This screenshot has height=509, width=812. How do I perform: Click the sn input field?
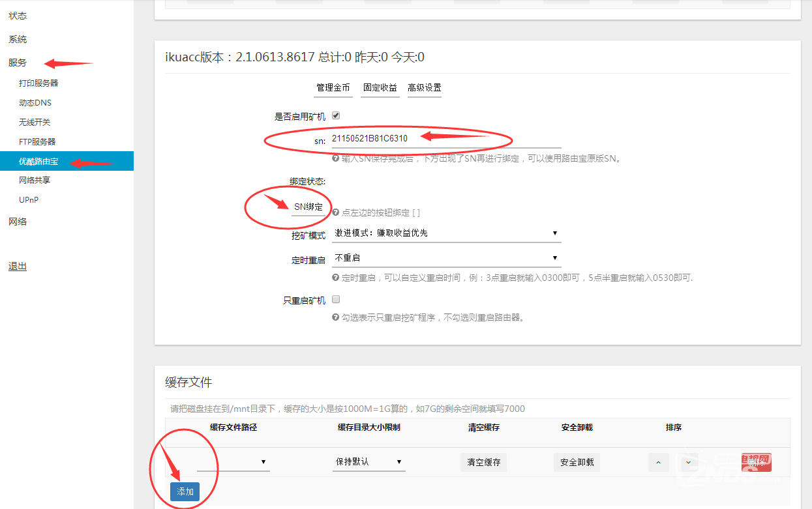click(446, 138)
